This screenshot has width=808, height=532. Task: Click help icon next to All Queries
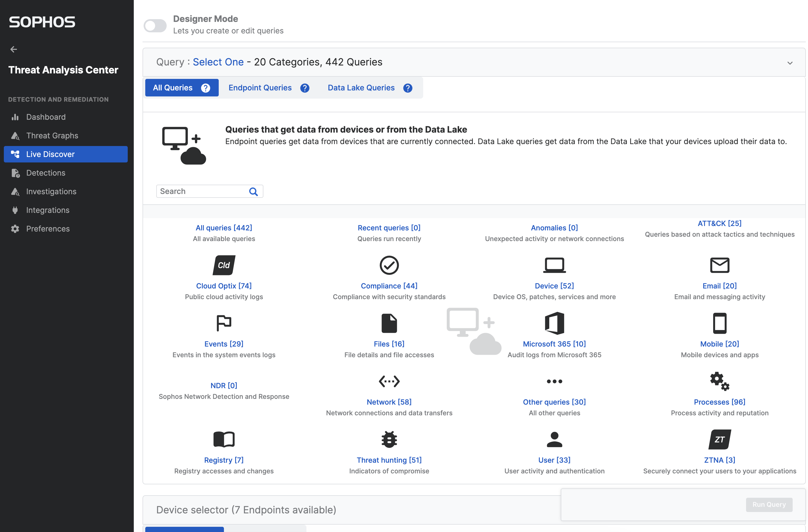[205, 88]
